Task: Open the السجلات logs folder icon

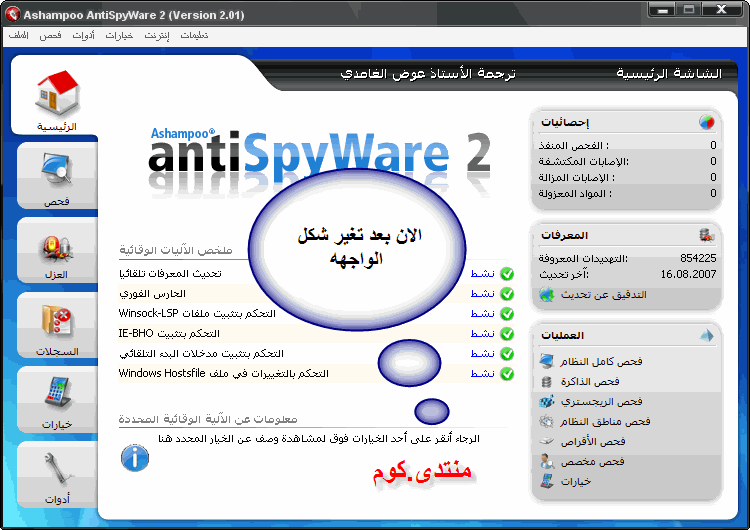Action: tap(57, 320)
